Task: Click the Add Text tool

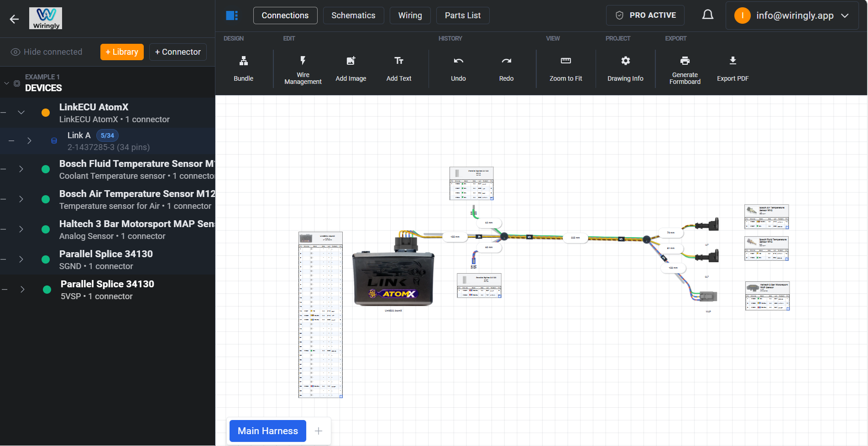Action: pyautogui.click(x=399, y=68)
